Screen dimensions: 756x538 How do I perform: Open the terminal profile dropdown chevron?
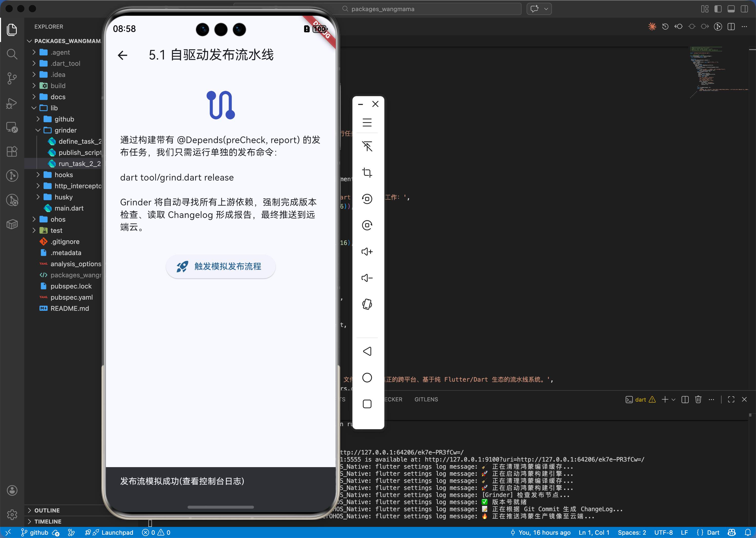click(673, 400)
